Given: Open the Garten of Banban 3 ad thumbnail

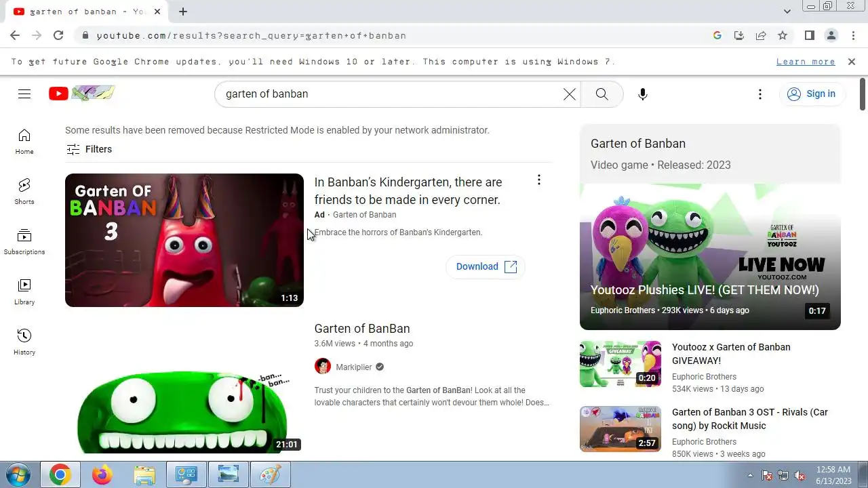Looking at the screenshot, I should 184,240.
